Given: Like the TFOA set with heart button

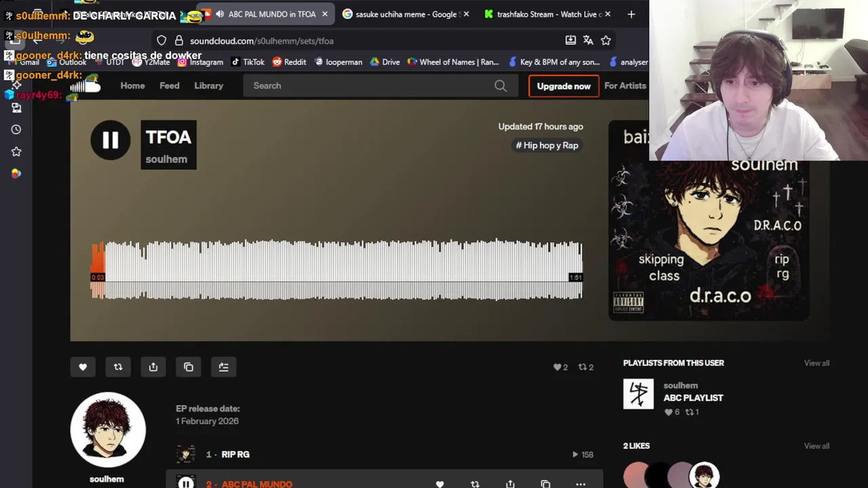Looking at the screenshot, I should pyautogui.click(x=83, y=367).
